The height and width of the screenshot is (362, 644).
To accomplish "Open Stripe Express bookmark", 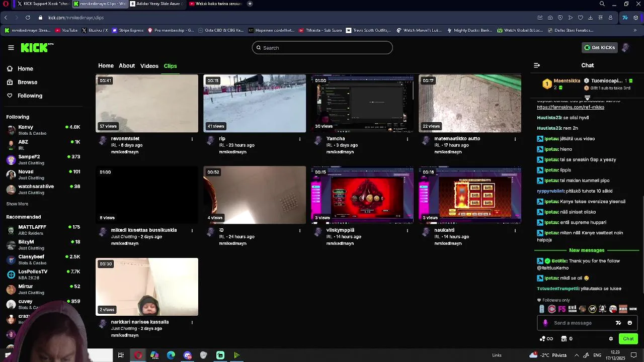I will pos(128,30).
